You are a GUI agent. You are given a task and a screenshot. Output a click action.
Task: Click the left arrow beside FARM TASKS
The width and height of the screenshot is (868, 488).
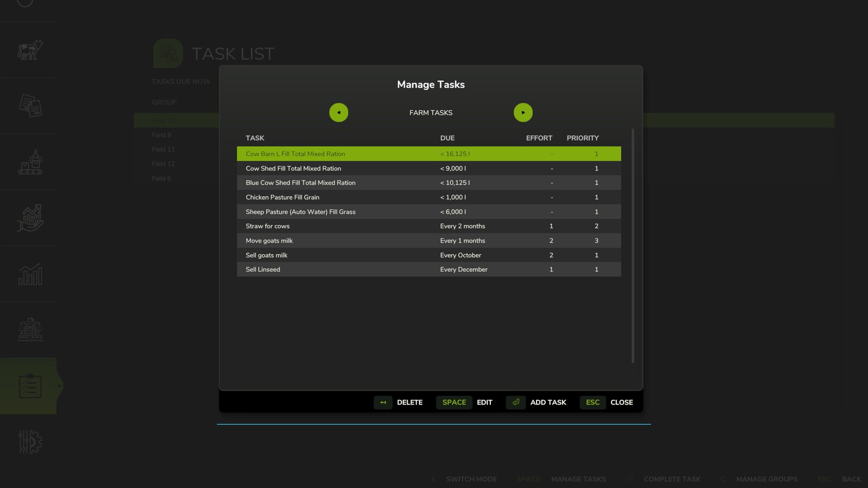(x=339, y=112)
